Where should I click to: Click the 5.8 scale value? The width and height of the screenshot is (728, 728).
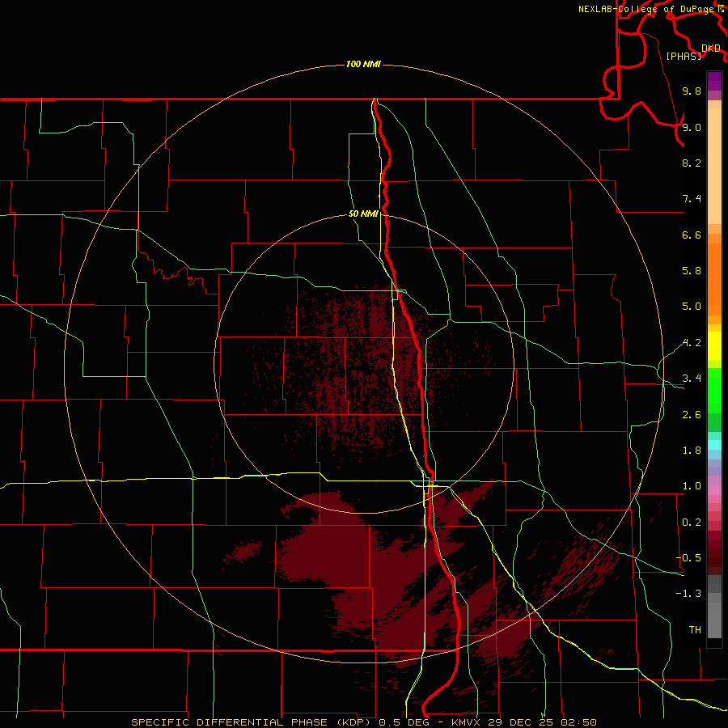[x=692, y=270]
